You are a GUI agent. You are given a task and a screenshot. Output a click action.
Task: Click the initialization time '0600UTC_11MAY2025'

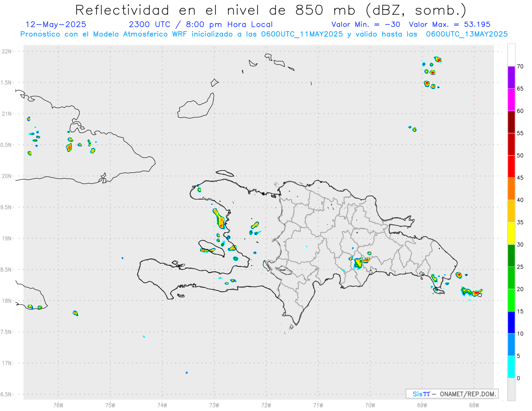coord(301,34)
